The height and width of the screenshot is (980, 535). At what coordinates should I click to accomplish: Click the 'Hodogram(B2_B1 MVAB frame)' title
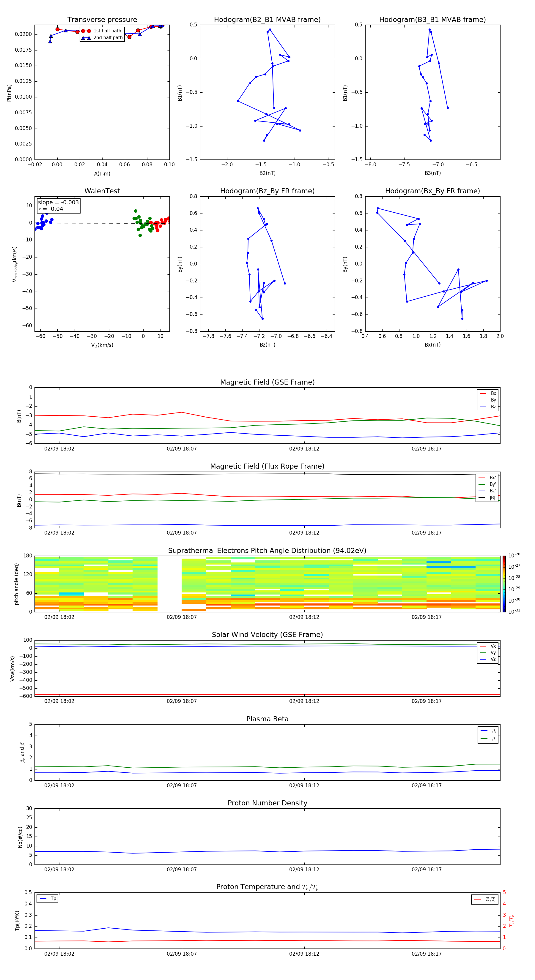(267, 20)
